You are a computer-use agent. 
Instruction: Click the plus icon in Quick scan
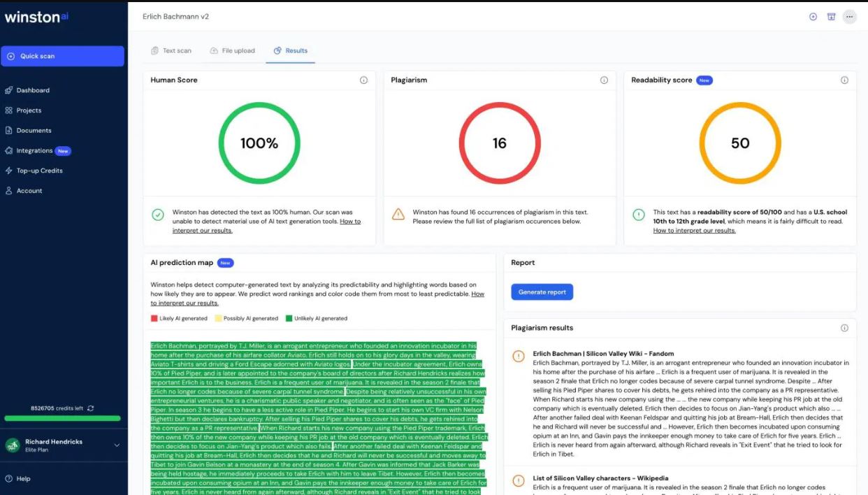coord(10,56)
